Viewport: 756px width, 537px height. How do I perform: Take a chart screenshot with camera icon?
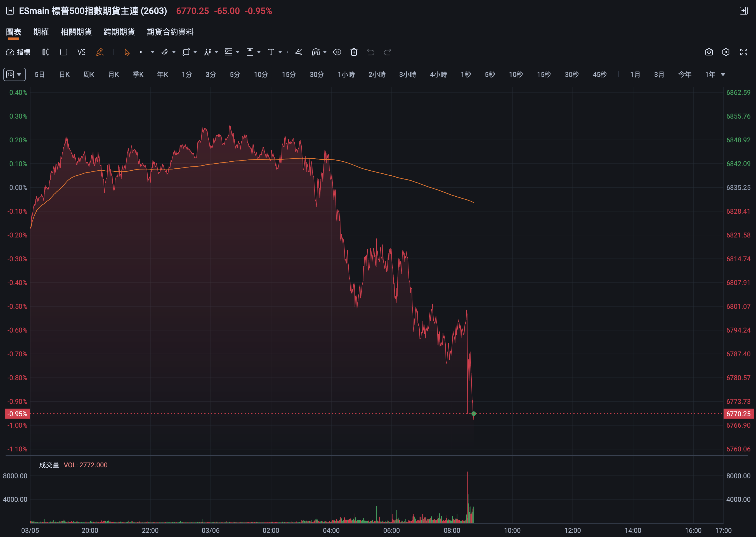pyautogui.click(x=709, y=52)
